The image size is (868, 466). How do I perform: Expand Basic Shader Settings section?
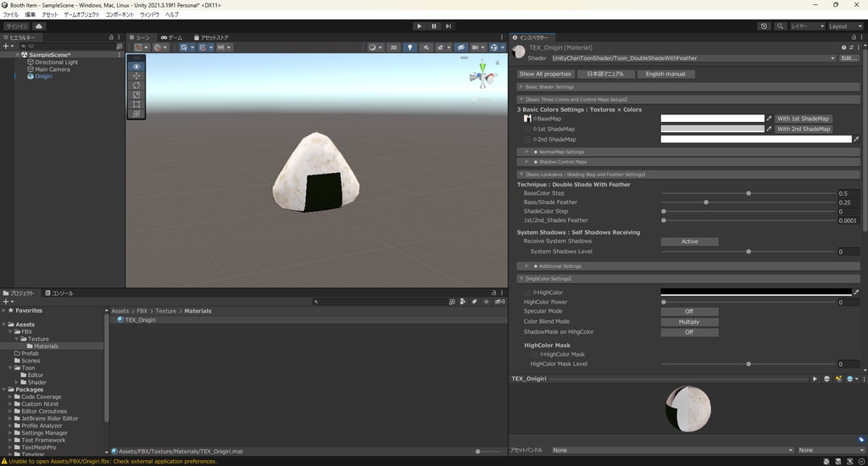coord(688,87)
